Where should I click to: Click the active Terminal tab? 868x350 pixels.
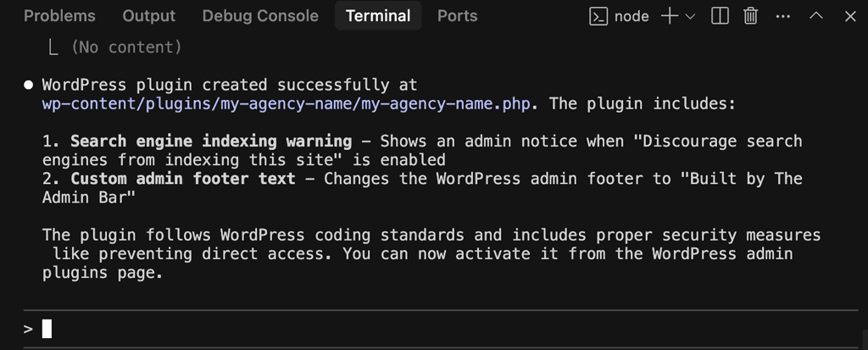click(378, 16)
